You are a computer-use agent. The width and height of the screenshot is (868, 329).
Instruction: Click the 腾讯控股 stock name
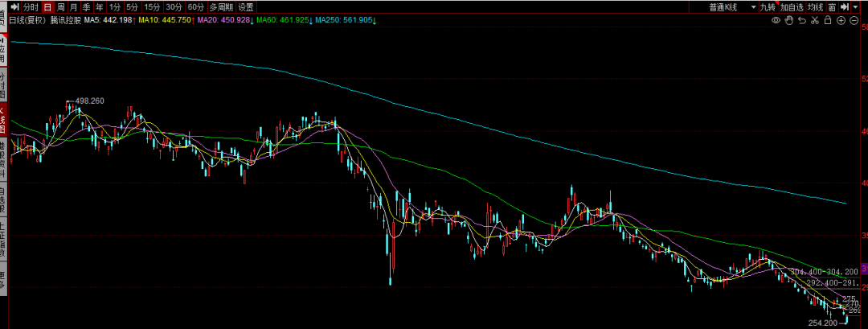tap(65, 20)
